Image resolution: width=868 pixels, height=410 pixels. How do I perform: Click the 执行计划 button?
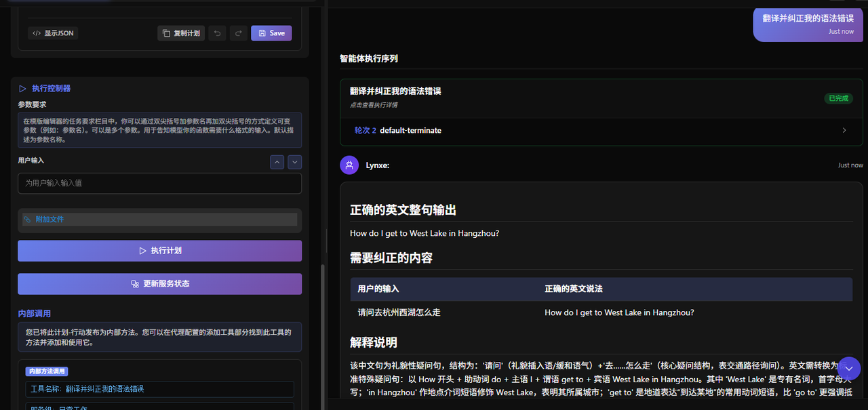point(159,251)
